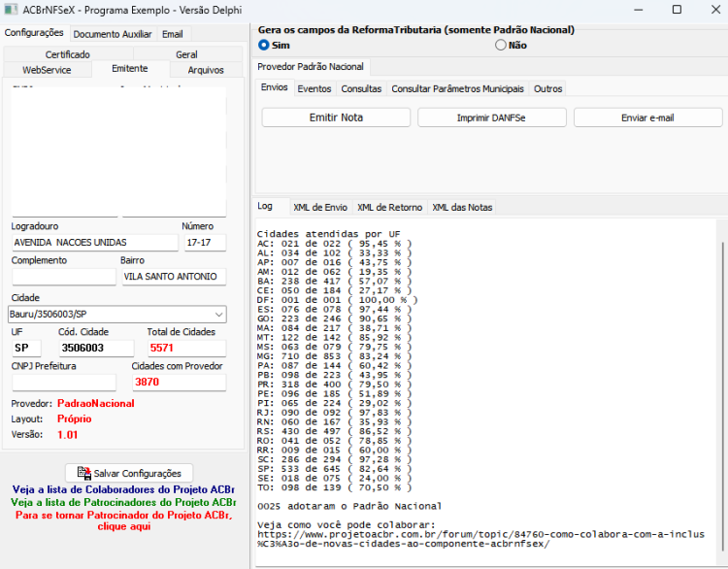Click the Próprio layout value
Image resolution: width=728 pixels, height=569 pixels.
pyautogui.click(x=75, y=418)
